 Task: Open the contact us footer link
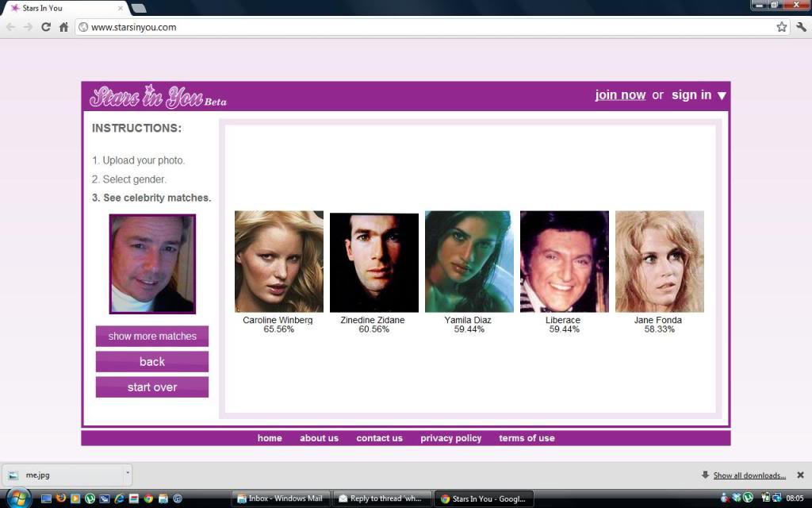click(x=380, y=438)
